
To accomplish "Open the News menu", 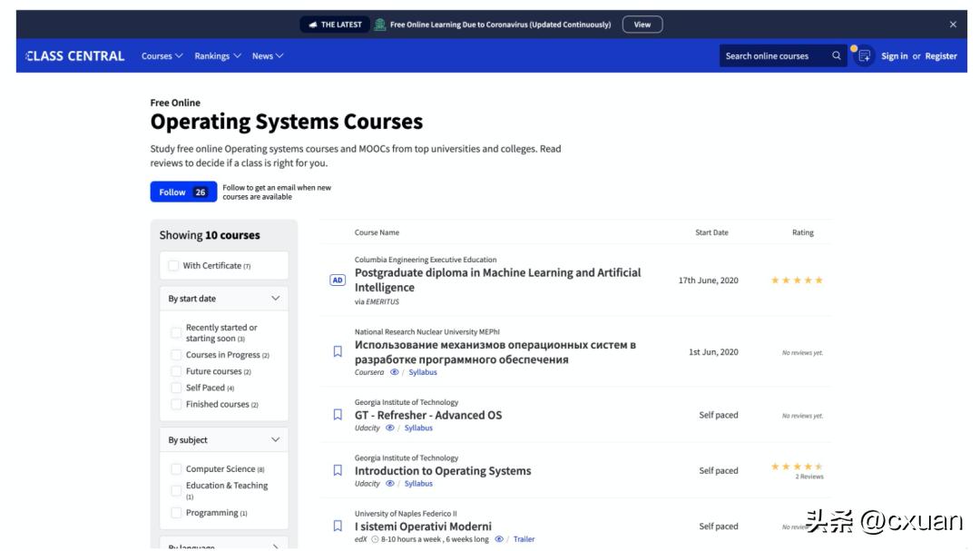I will 267,56.
